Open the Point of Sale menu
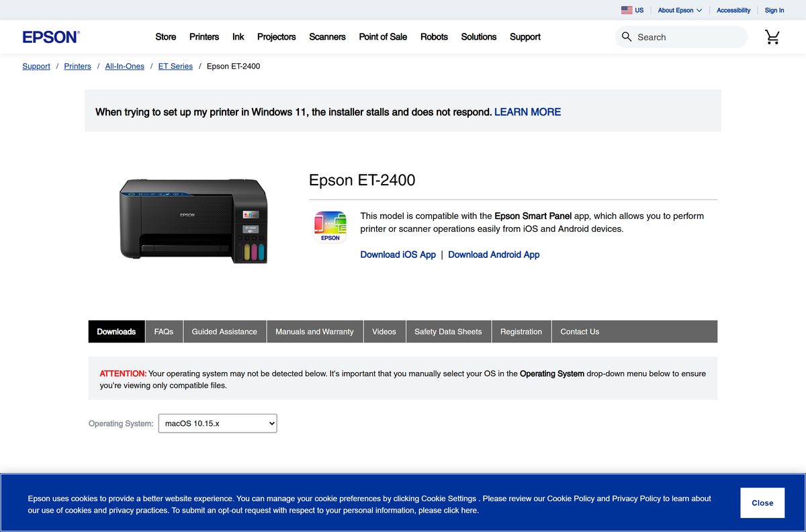806x532 pixels. tap(383, 37)
